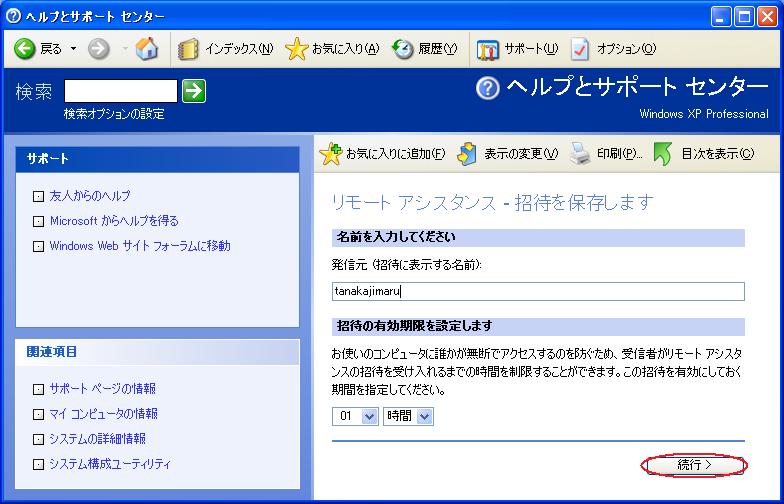Screen dimensions: 784x504
Task: Click the green Back arrow icon
Action: click(x=26, y=49)
